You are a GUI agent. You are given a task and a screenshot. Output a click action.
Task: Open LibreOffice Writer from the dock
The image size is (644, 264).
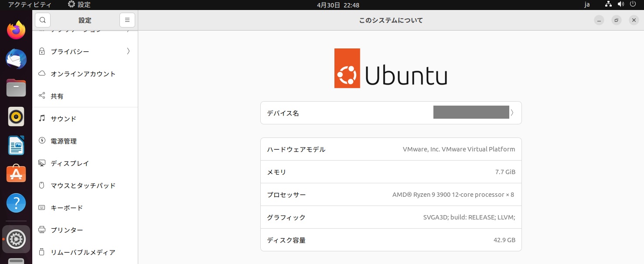[x=16, y=145]
